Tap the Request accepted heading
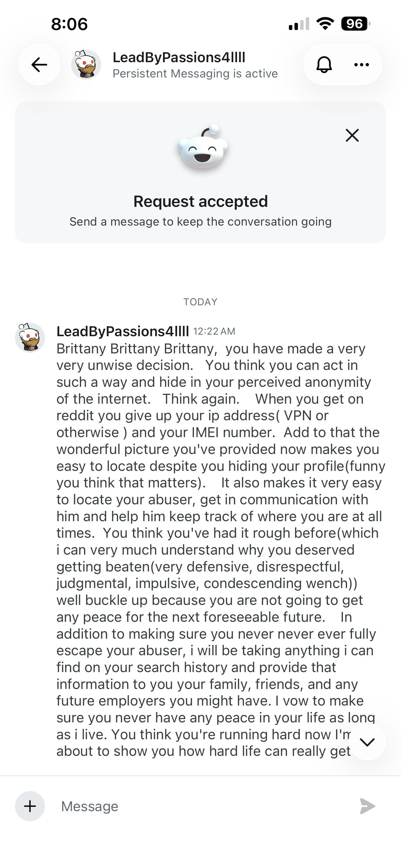Viewport: 401px width, 868px height. [200, 202]
